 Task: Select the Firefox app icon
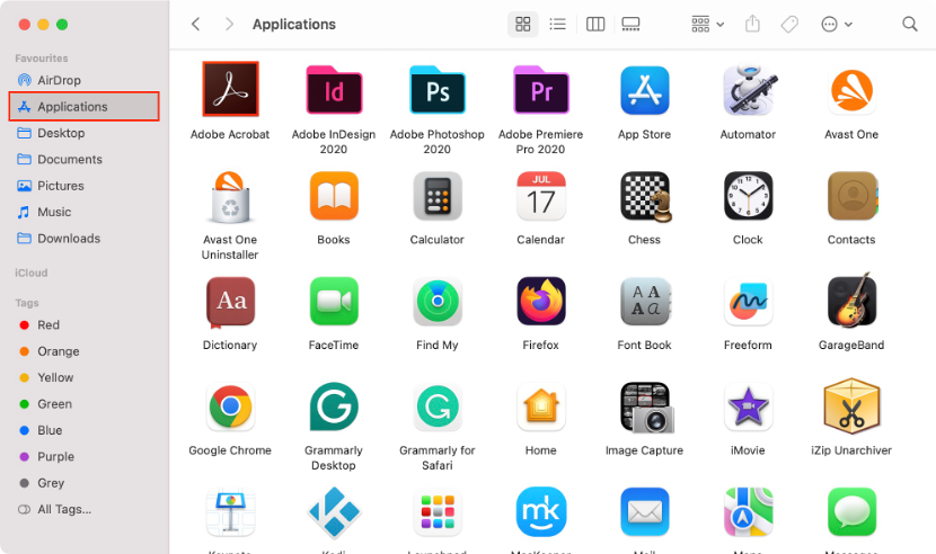point(541,301)
